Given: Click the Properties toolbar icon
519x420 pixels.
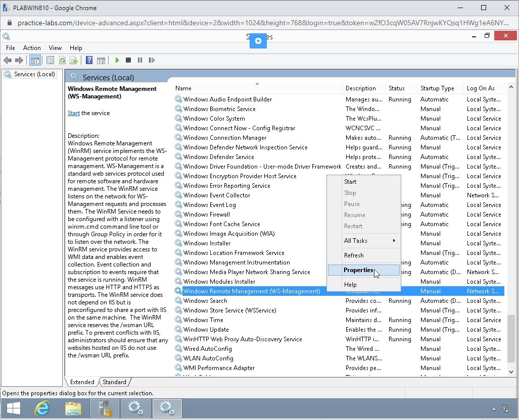Looking at the screenshot, I should pos(51,60).
